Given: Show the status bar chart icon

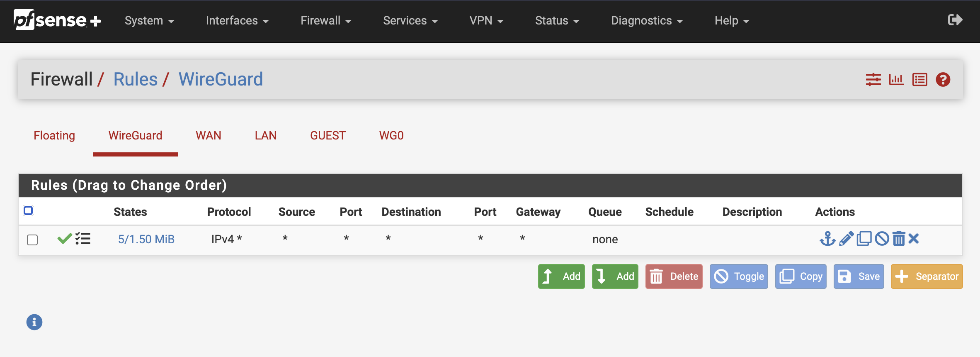Looking at the screenshot, I should tap(896, 79).
